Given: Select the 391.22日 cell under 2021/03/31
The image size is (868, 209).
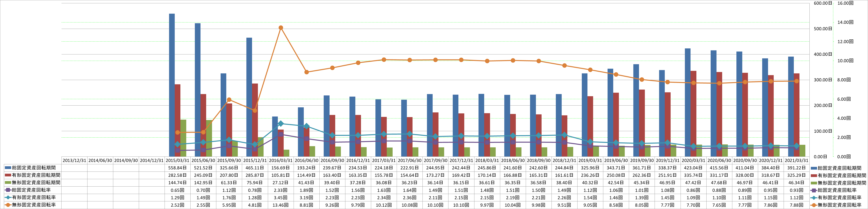Looking at the screenshot, I should click(x=797, y=168).
